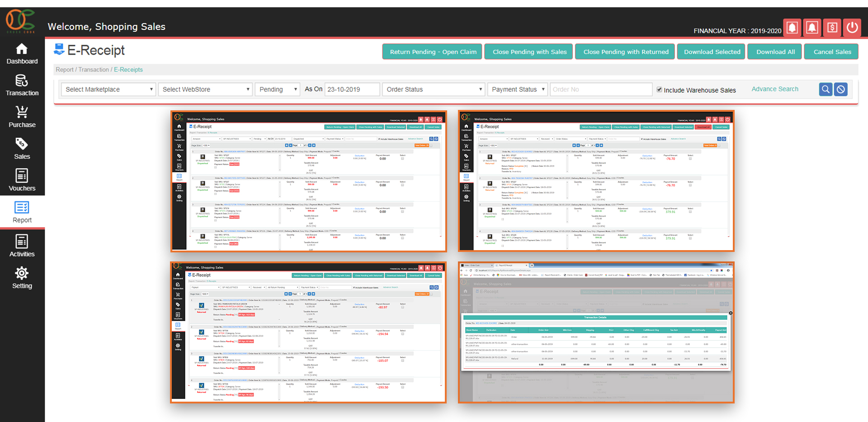Expand the Select Marketplace dropdown
Image resolution: width=868 pixels, height=422 pixels.
pos(108,90)
